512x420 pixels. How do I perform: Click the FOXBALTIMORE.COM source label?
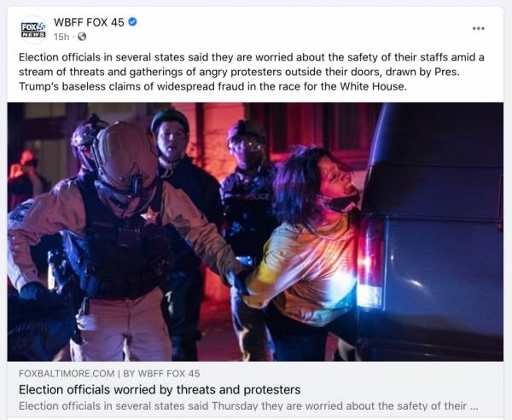(x=67, y=373)
